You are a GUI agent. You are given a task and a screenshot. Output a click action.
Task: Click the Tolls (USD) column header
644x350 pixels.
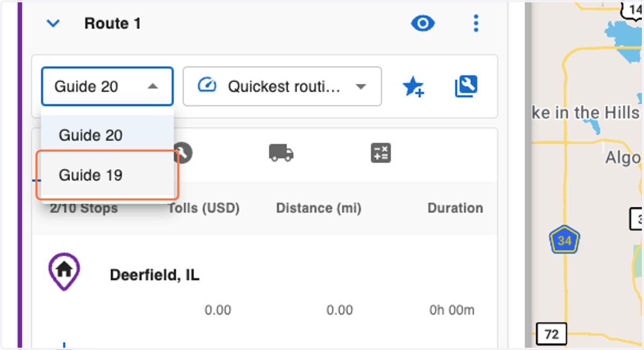point(203,208)
